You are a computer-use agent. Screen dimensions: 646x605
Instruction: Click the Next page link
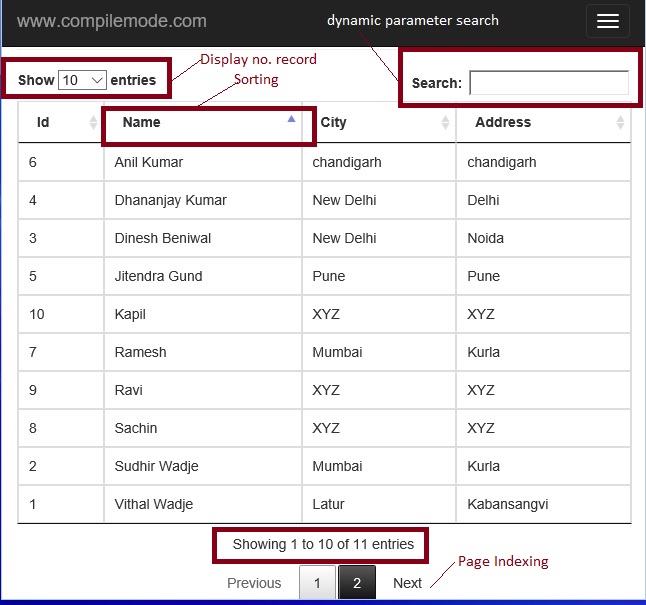point(407,583)
